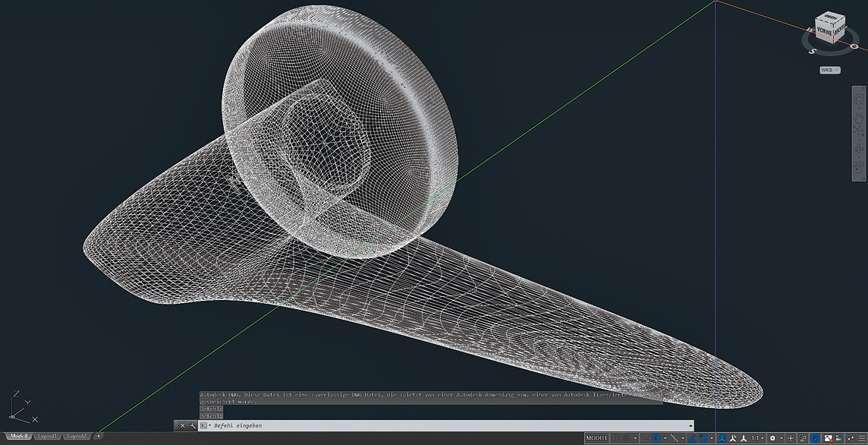Toggle ortho mode in status bar

[x=645, y=438]
